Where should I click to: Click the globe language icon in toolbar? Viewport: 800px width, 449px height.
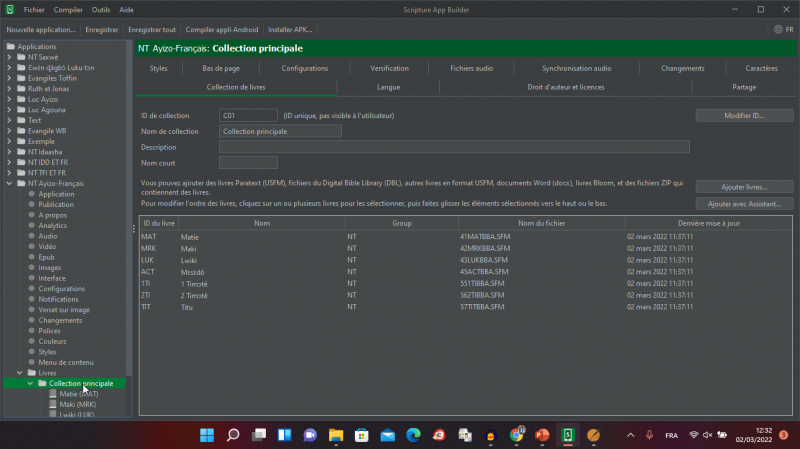coord(776,30)
